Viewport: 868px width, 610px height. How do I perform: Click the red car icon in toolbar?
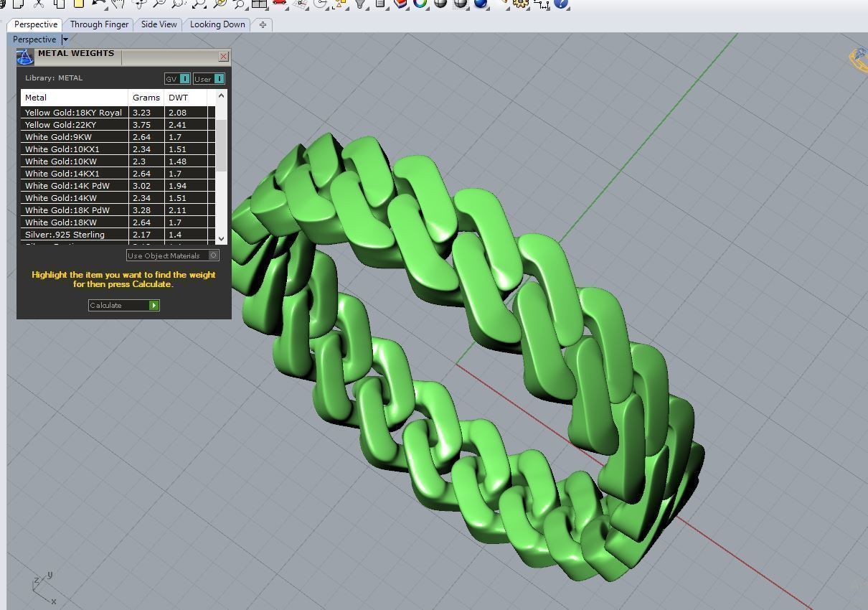click(x=279, y=3)
